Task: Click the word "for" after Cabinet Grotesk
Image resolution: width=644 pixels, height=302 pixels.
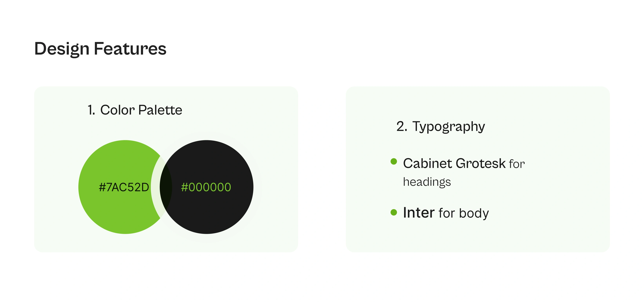Action: (517, 164)
